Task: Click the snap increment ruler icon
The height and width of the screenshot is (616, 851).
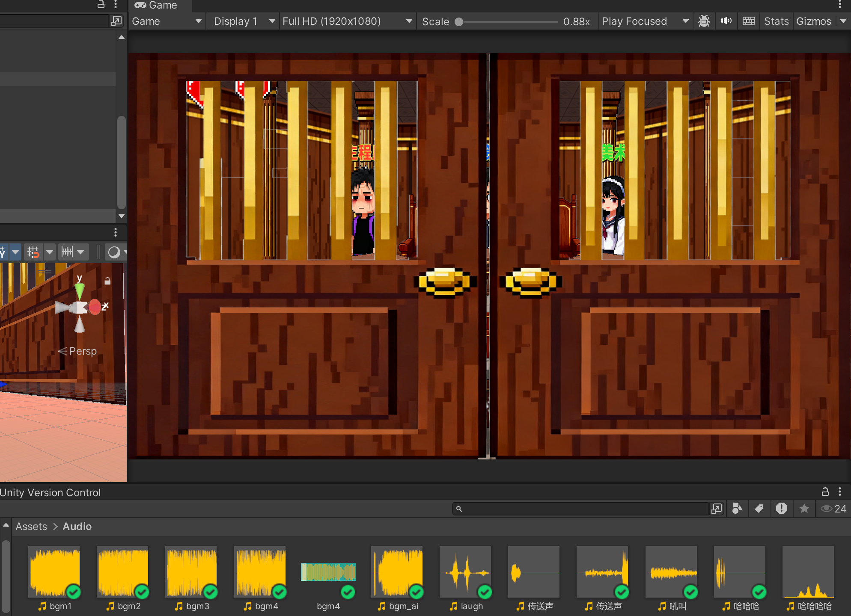Action: (x=67, y=252)
